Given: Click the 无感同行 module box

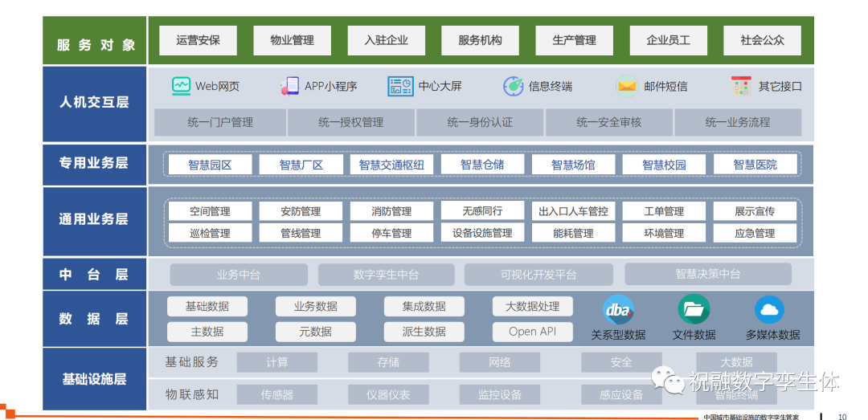Looking at the screenshot, I should (x=482, y=211).
